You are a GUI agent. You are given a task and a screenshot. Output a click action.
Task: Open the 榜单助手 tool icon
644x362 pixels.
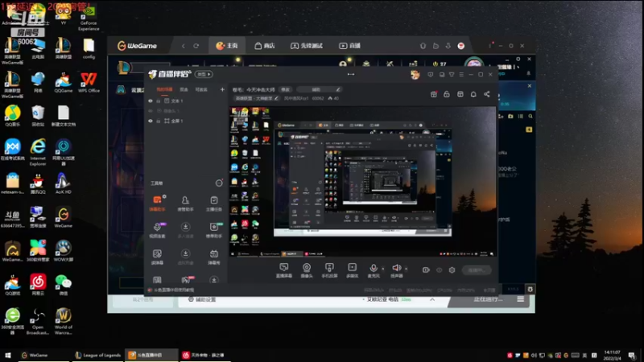click(x=214, y=230)
